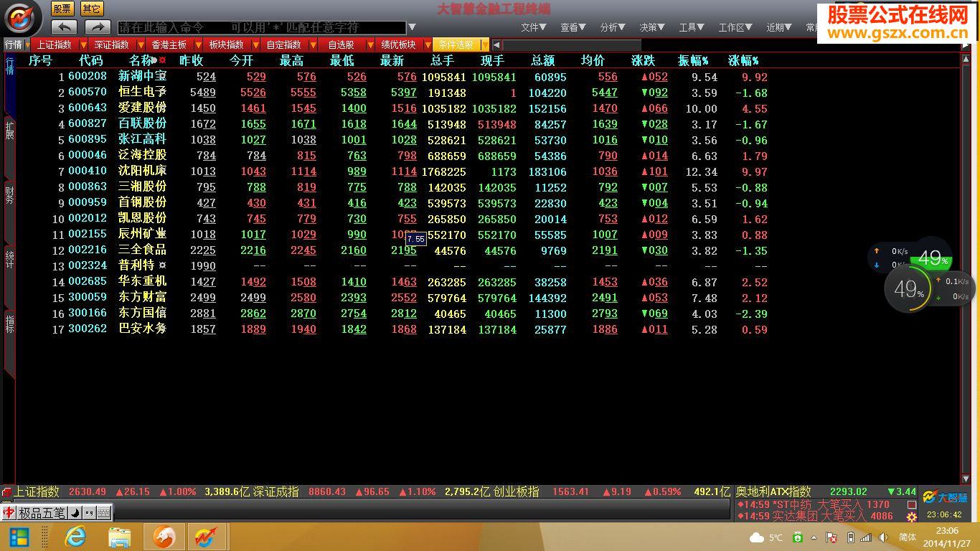This screenshot has width=980, height=551.
Task: Open the 决策 menu
Action: pos(652,27)
